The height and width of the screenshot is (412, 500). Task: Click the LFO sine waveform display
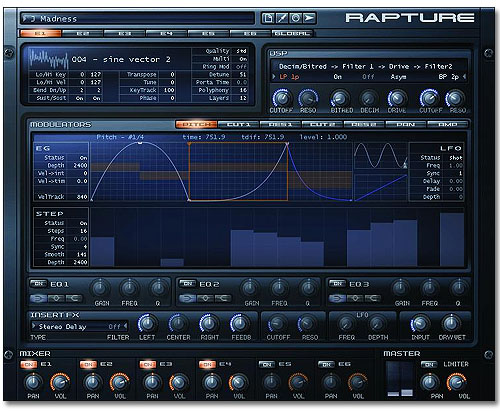click(x=381, y=156)
